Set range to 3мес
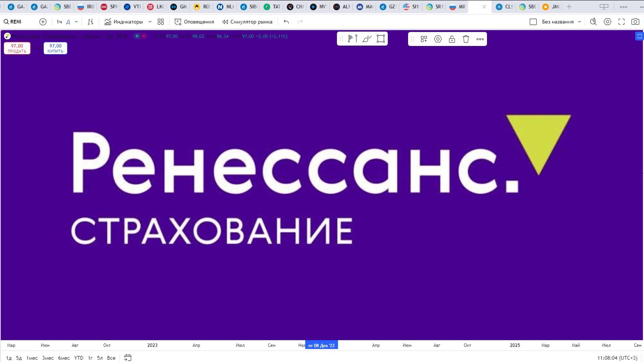Image resolution: width=644 pixels, height=362 pixels. click(48, 358)
